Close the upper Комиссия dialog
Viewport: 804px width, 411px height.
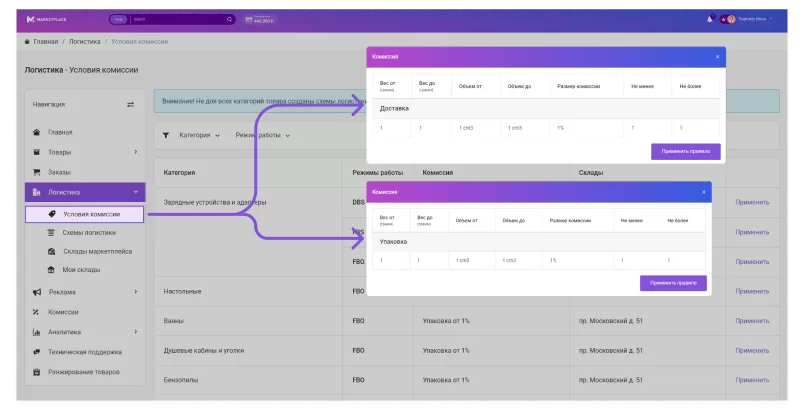click(717, 57)
